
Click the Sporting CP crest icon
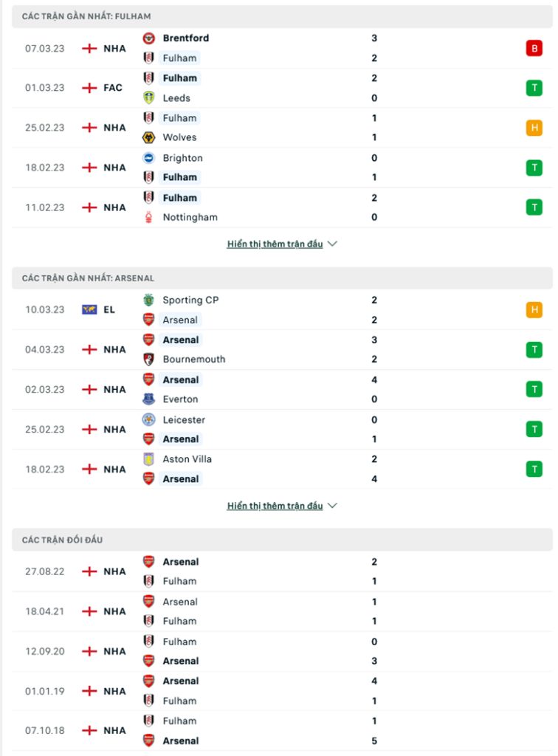click(149, 300)
